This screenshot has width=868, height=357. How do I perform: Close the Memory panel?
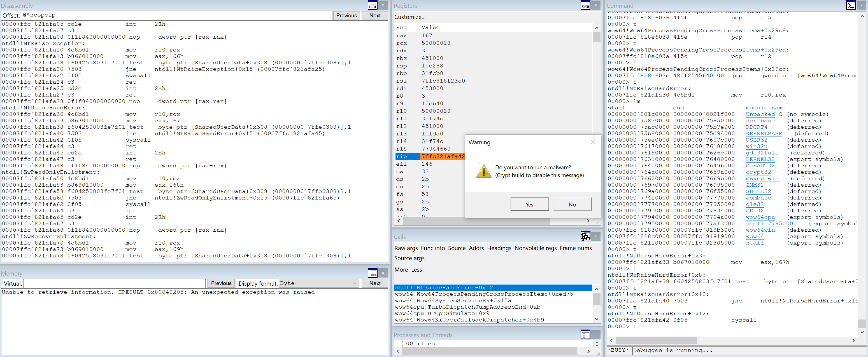pyautogui.click(x=383, y=273)
